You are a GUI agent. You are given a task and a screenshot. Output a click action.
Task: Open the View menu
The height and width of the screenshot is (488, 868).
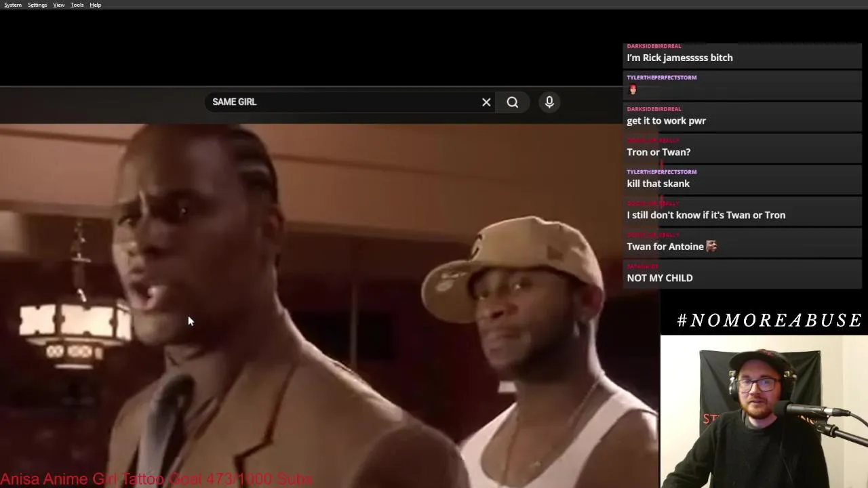point(59,5)
